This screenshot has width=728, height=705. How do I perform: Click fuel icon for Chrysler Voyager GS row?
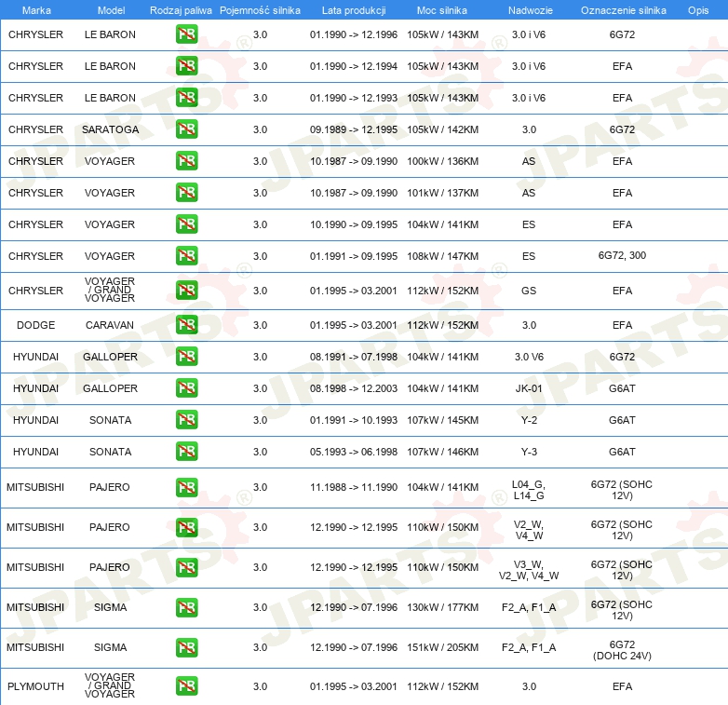click(186, 291)
